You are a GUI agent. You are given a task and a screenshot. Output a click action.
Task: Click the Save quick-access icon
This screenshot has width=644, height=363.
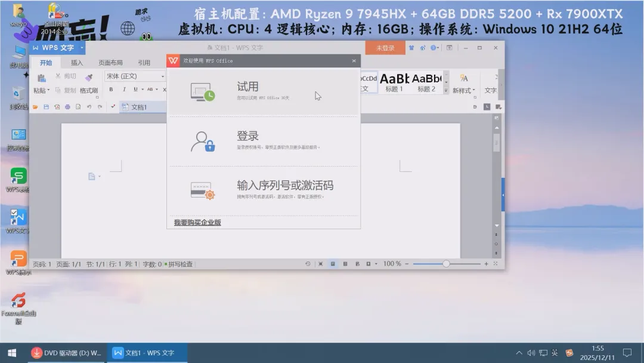coord(46,107)
